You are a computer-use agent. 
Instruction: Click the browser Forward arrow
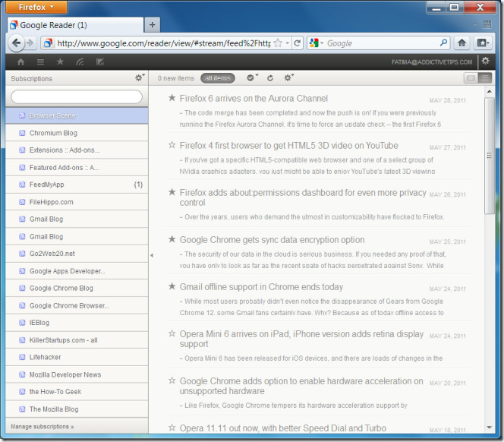point(30,43)
